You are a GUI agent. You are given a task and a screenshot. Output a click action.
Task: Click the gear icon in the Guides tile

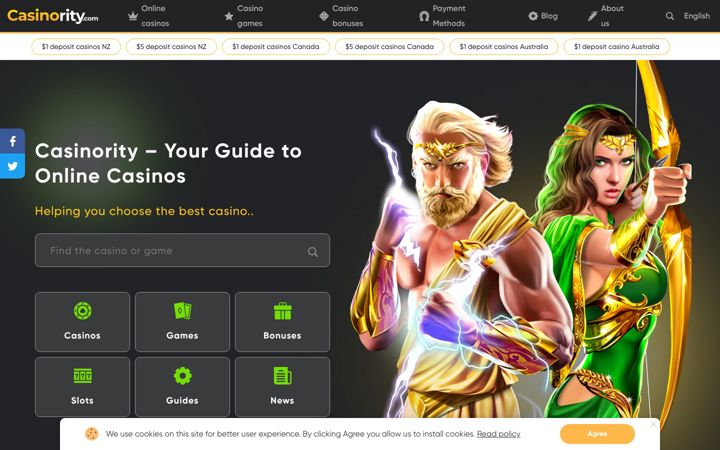click(x=182, y=376)
